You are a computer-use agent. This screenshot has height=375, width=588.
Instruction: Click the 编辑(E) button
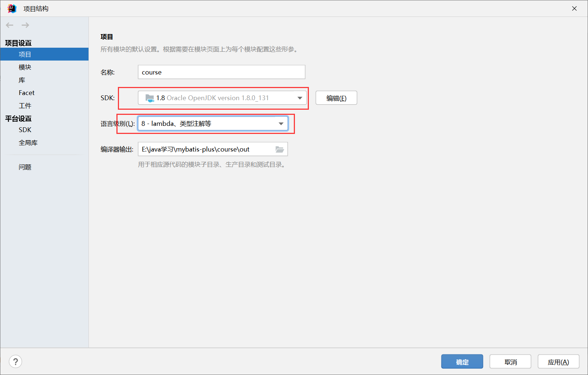336,98
